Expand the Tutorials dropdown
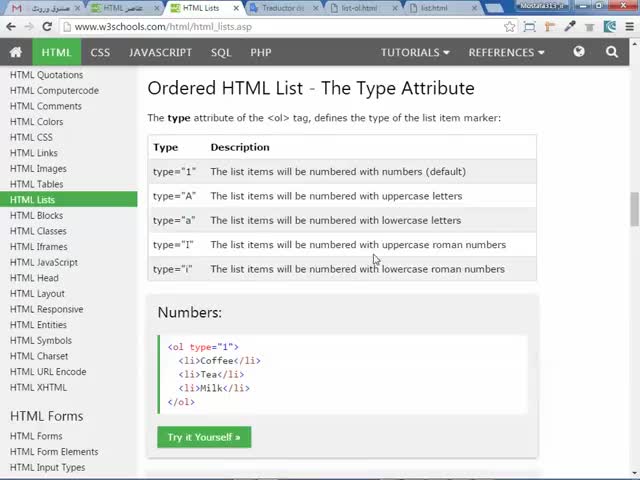This screenshot has width=640, height=480. (x=415, y=52)
